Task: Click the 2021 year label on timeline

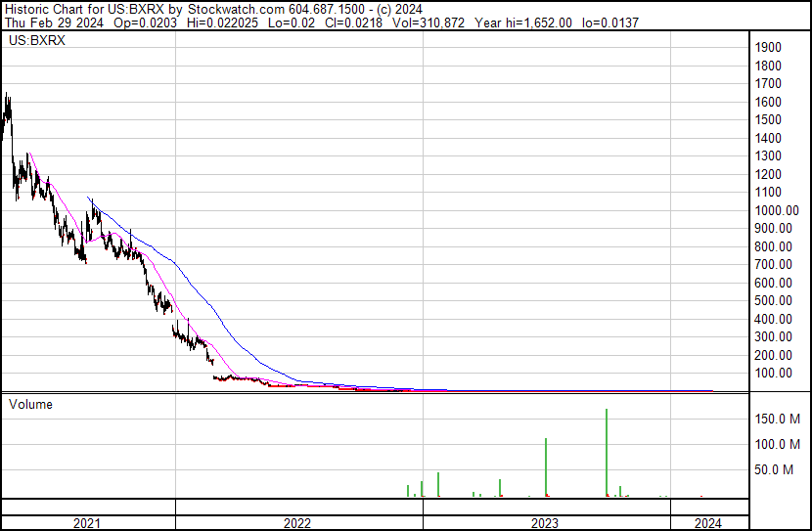Action: tap(87, 523)
